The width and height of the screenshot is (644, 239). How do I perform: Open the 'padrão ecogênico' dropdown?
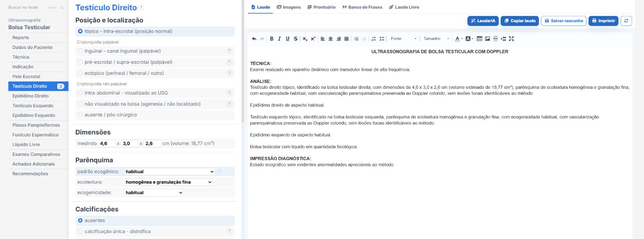[x=170, y=172]
